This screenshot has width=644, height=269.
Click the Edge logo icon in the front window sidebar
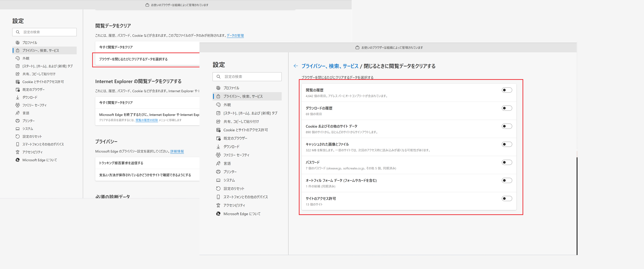tap(218, 214)
